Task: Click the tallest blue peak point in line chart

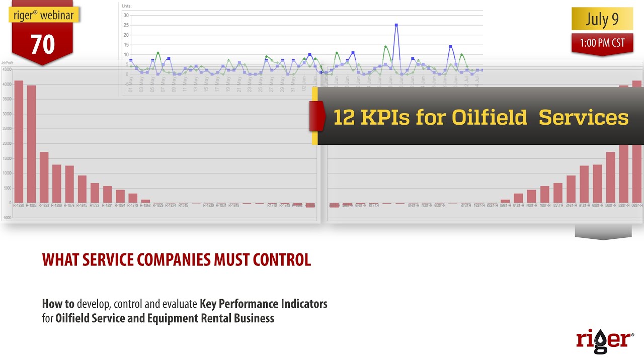Action: [396, 25]
